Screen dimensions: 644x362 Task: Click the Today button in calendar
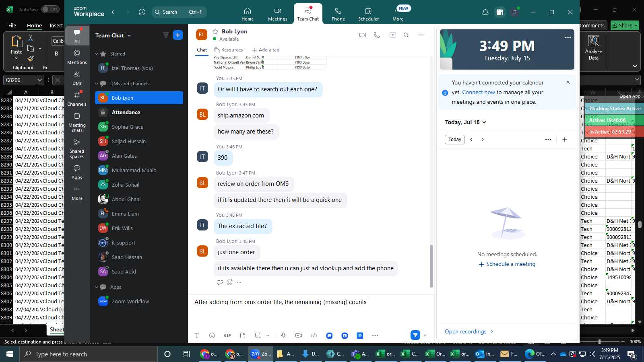pos(455,140)
